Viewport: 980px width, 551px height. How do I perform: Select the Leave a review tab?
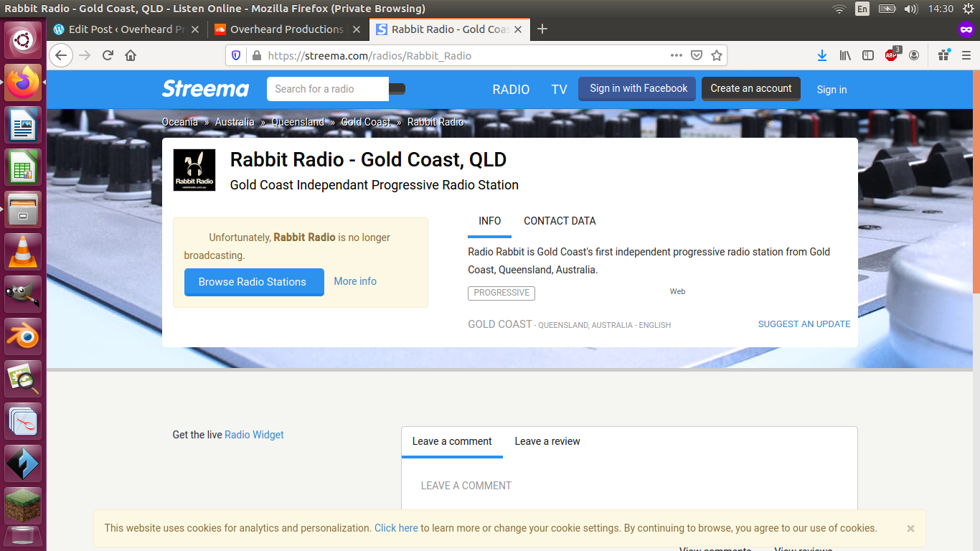[x=547, y=441]
